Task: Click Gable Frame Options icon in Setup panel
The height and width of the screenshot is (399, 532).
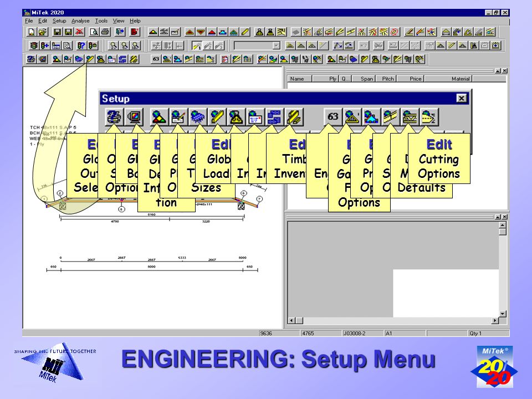Action: pos(352,117)
